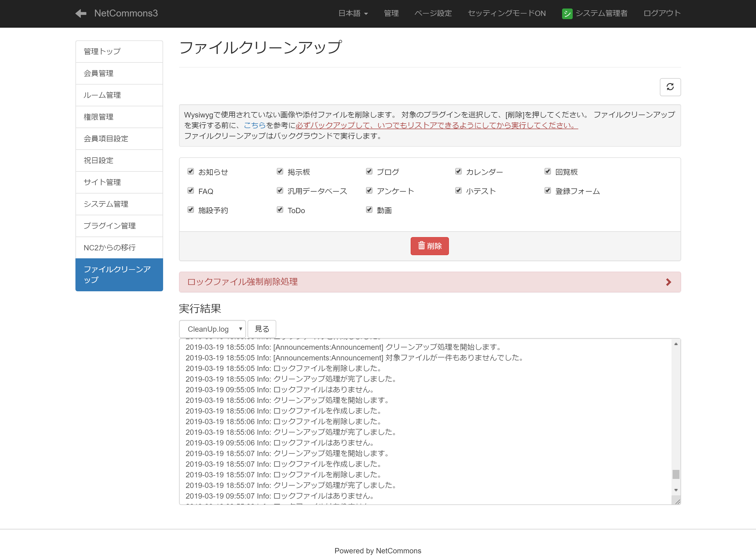The width and height of the screenshot is (756, 556).
Task: Uncheck the 施設予約 checkbox
Action: pos(191,210)
